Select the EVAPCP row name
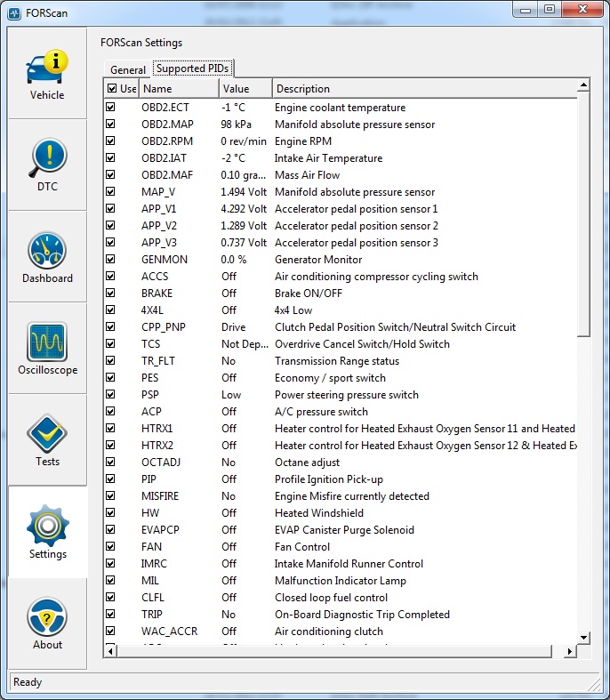This screenshot has width=610, height=700. click(x=160, y=530)
